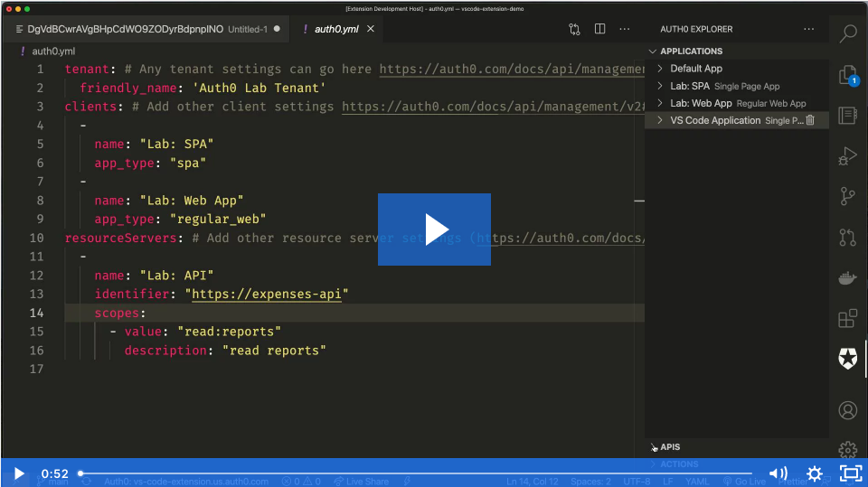The width and height of the screenshot is (868, 487).
Task: Open the Search view icon
Action: tap(848, 33)
